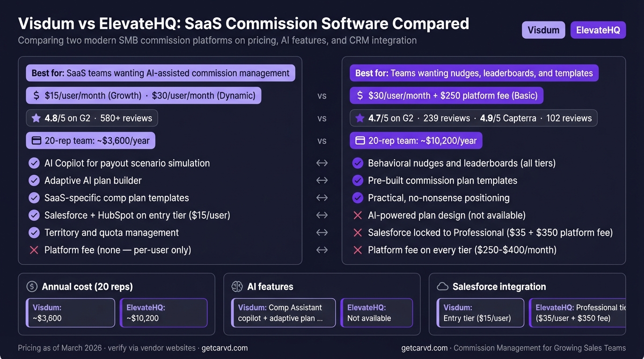Open the getcarvd.com link in bottom left
This screenshot has height=359, width=644.
click(x=225, y=348)
